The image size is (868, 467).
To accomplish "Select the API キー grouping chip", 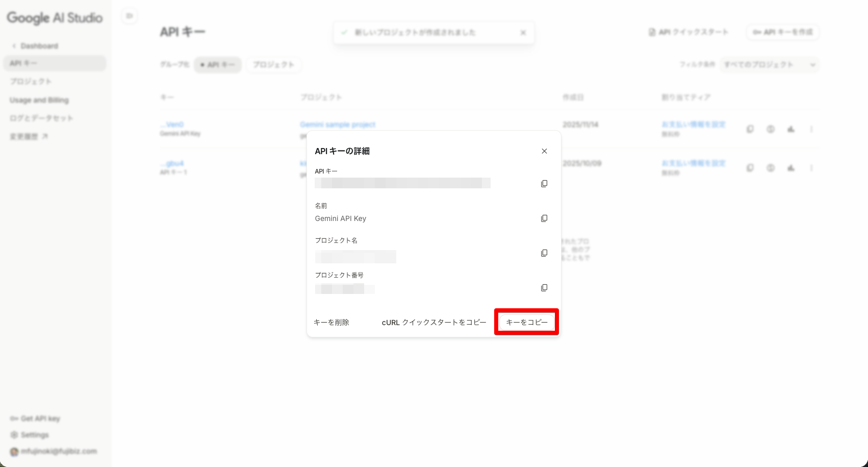I will click(x=218, y=65).
